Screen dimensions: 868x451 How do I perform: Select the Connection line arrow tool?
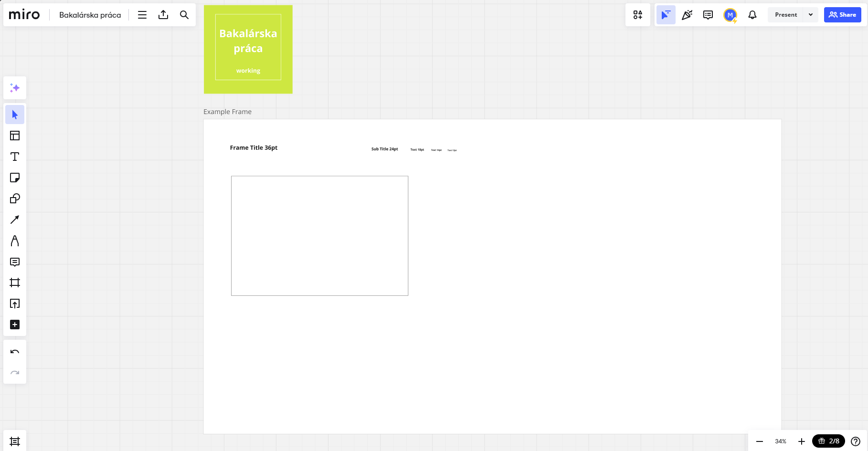click(x=15, y=220)
